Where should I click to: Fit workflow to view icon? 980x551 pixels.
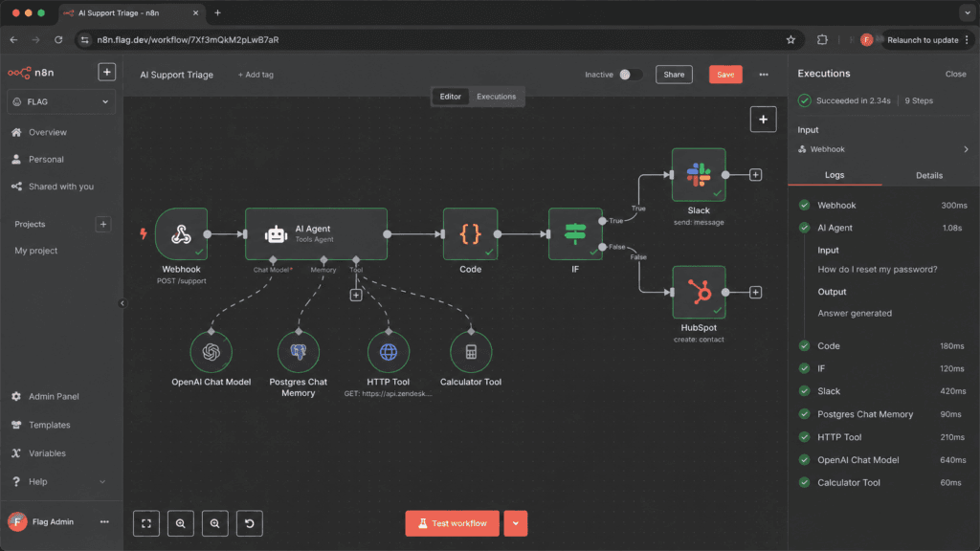tap(146, 523)
